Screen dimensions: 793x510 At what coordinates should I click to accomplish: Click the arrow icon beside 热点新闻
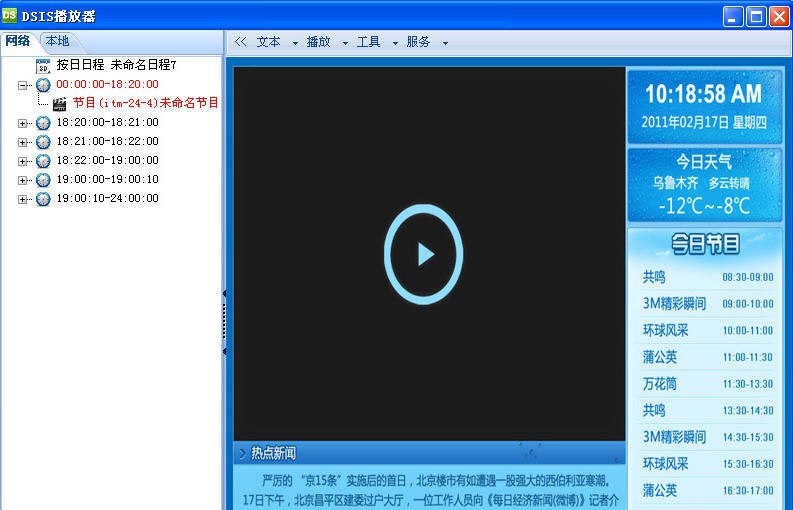tap(242, 453)
